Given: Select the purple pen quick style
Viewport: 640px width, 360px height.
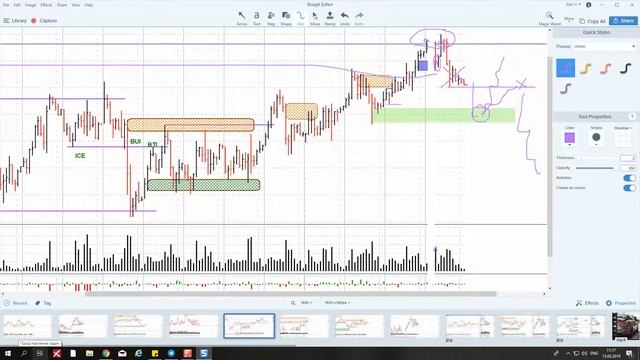Looking at the screenshot, I should 565,68.
